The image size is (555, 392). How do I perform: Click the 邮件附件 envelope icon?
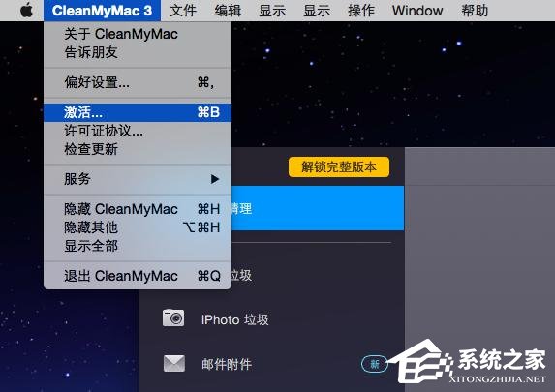[174, 363]
